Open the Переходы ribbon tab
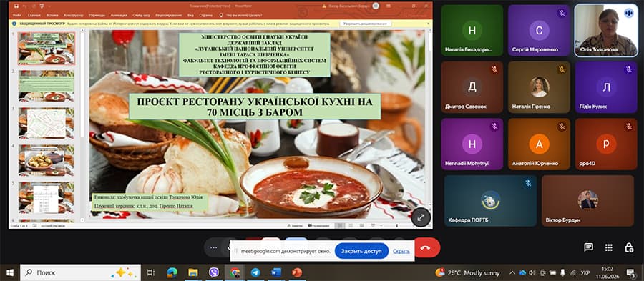 [x=97, y=15]
